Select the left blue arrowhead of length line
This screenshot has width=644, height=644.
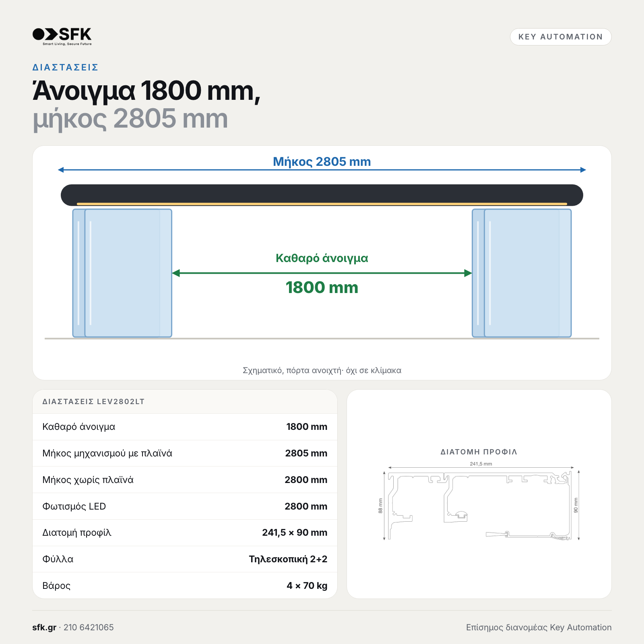pos(61,170)
